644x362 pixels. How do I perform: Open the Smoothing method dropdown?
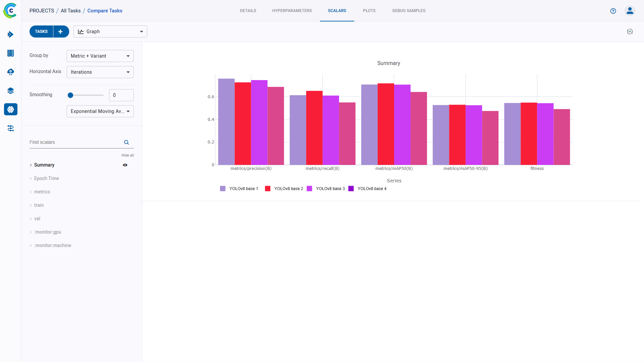(100, 111)
